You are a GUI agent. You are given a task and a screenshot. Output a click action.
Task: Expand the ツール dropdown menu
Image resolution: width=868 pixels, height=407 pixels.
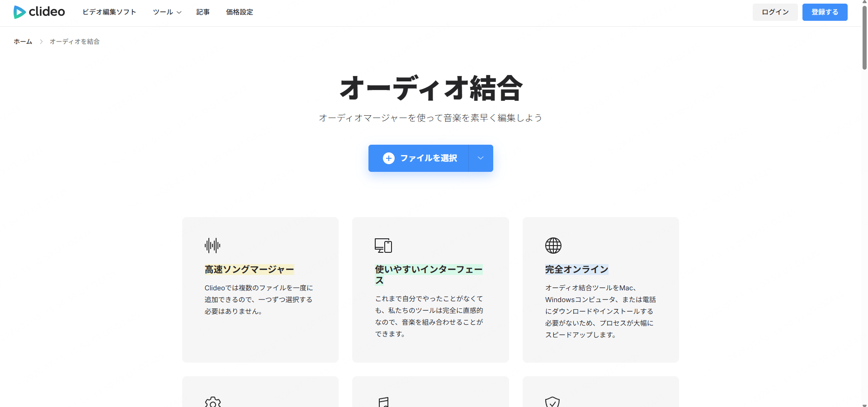pos(167,12)
